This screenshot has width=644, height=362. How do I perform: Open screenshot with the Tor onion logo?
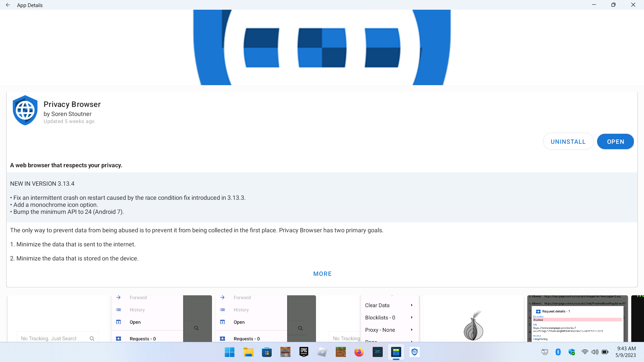pos(473,319)
